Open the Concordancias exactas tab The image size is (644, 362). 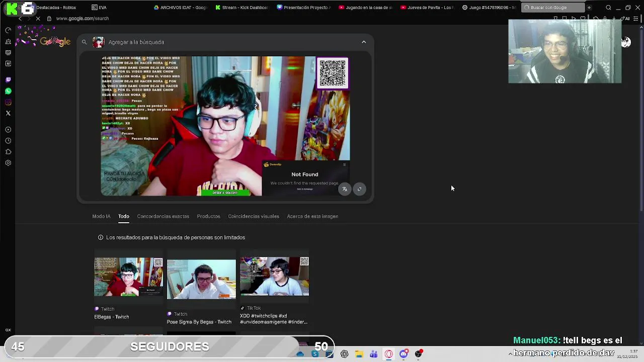pyautogui.click(x=163, y=216)
